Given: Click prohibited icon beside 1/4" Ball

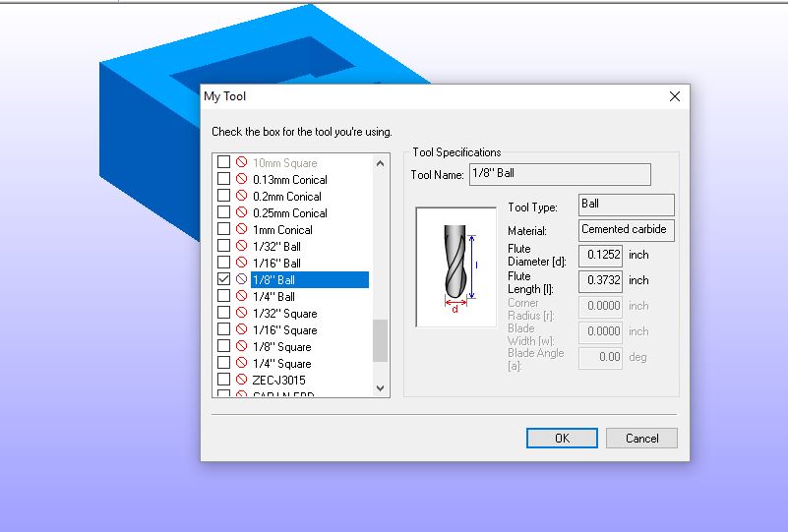Looking at the screenshot, I should 242,296.
